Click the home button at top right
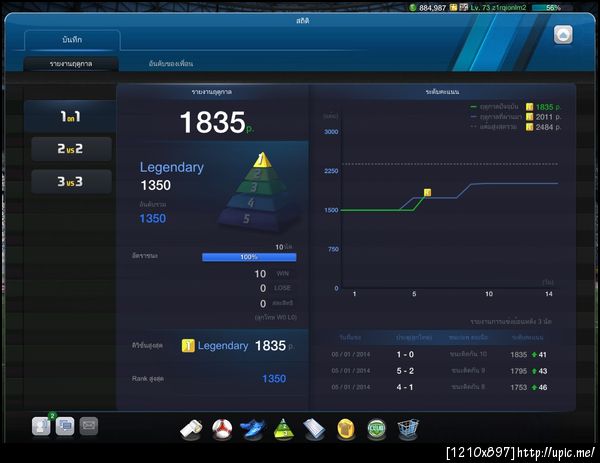Viewport: 600px width, 463px height. [563, 35]
